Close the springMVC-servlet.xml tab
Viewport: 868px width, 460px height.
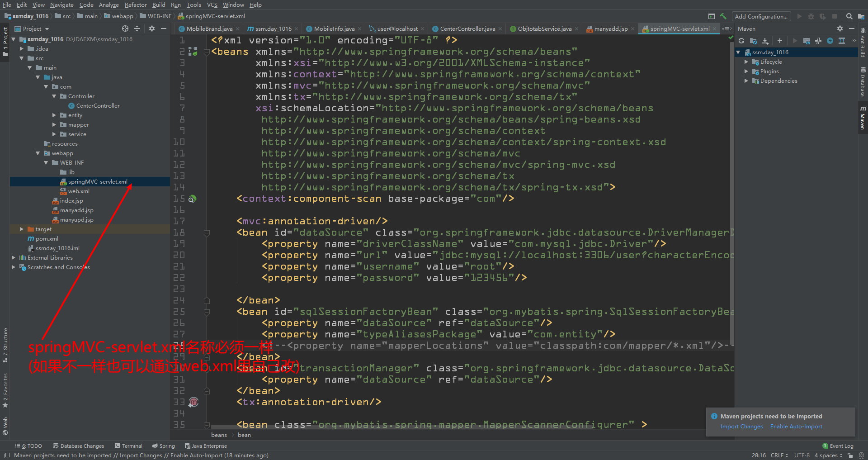[715, 28]
